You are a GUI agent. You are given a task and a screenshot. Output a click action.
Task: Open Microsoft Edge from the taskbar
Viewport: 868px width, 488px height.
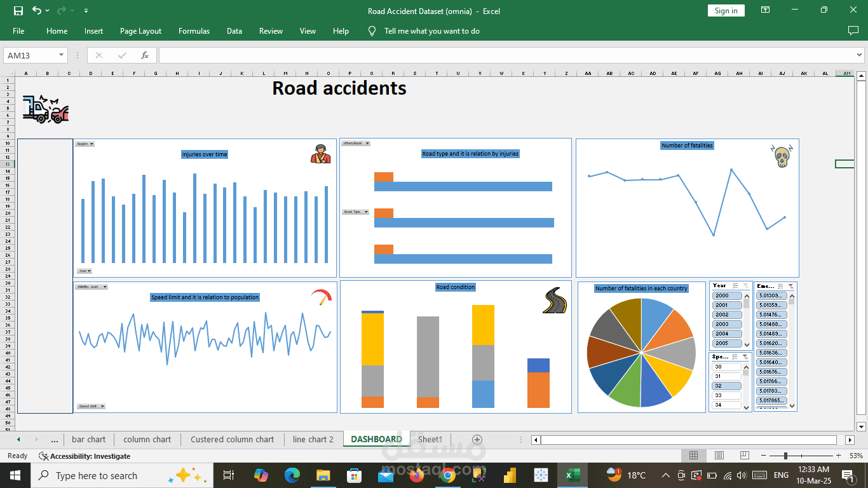292,475
